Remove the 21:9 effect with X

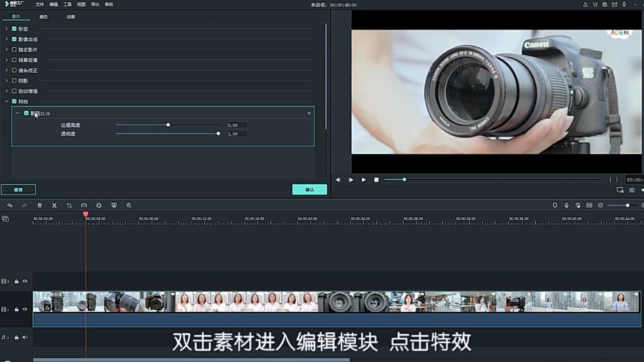[309, 113]
